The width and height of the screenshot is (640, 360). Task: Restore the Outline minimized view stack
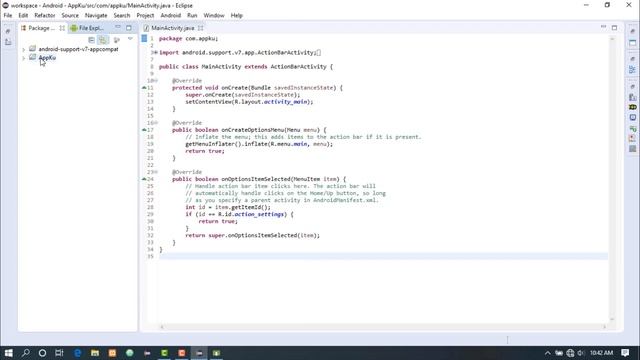coord(632,59)
